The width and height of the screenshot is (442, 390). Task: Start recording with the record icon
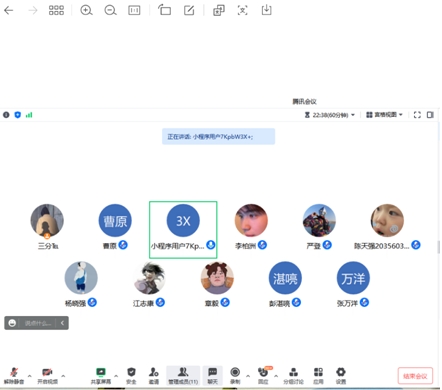point(235,375)
